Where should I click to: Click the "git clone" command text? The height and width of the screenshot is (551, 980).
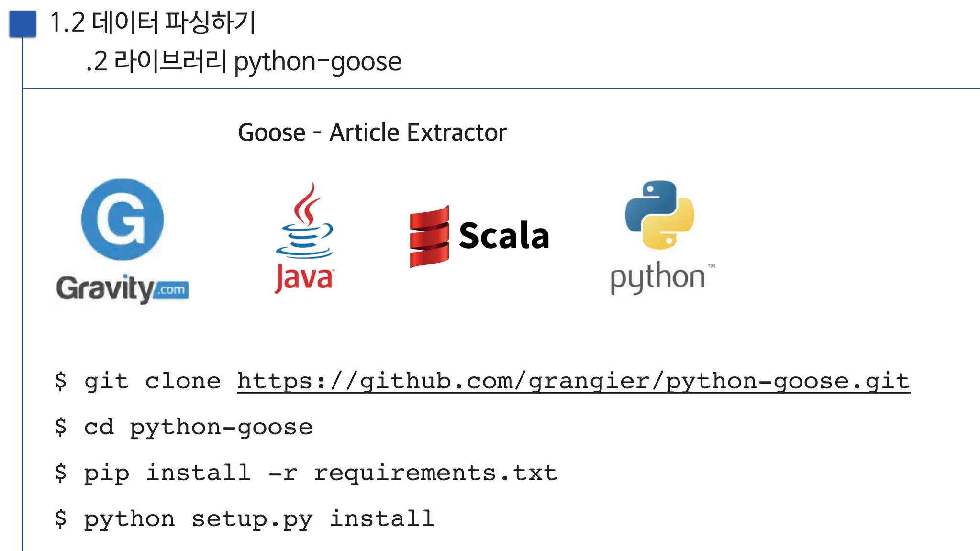[x=153, y=382]
